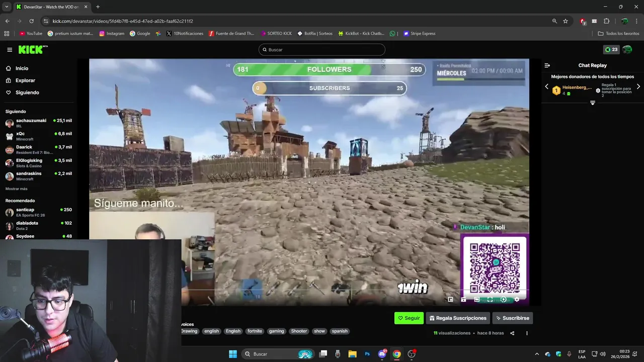
Task: Open santicap recommended channel
Action: click(x=38, y=212)
